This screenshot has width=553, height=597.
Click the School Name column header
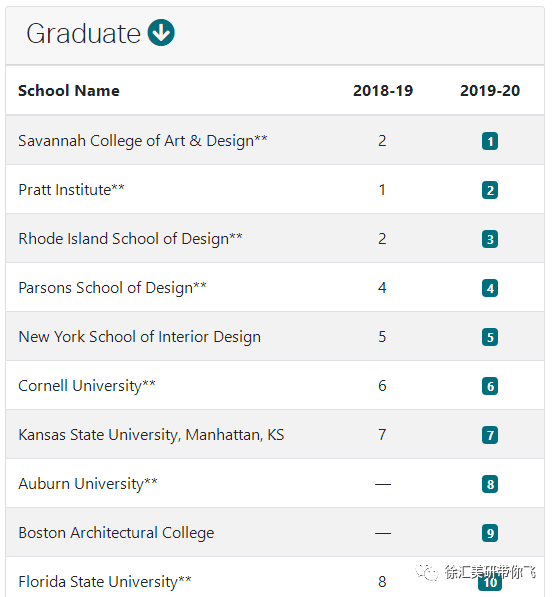69,91
